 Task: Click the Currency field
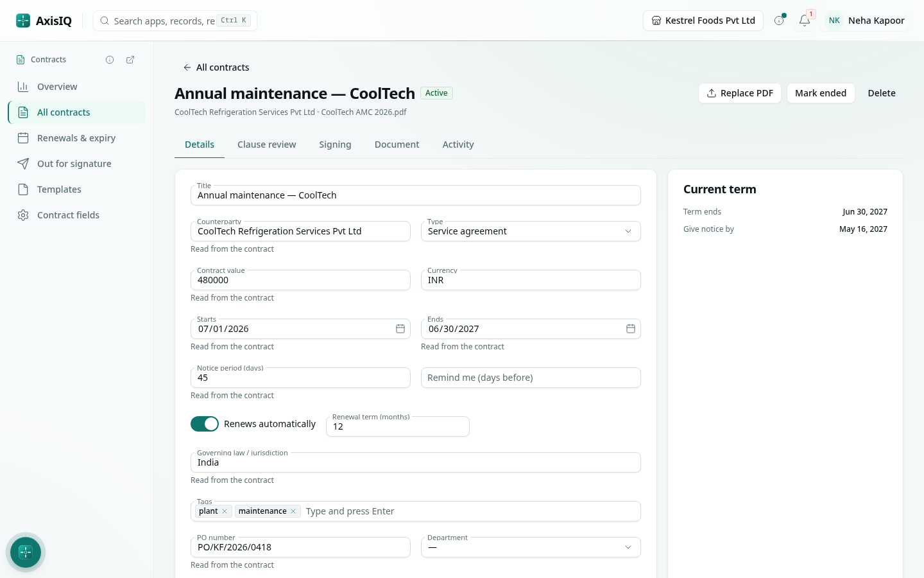click(x=531, y=280)
